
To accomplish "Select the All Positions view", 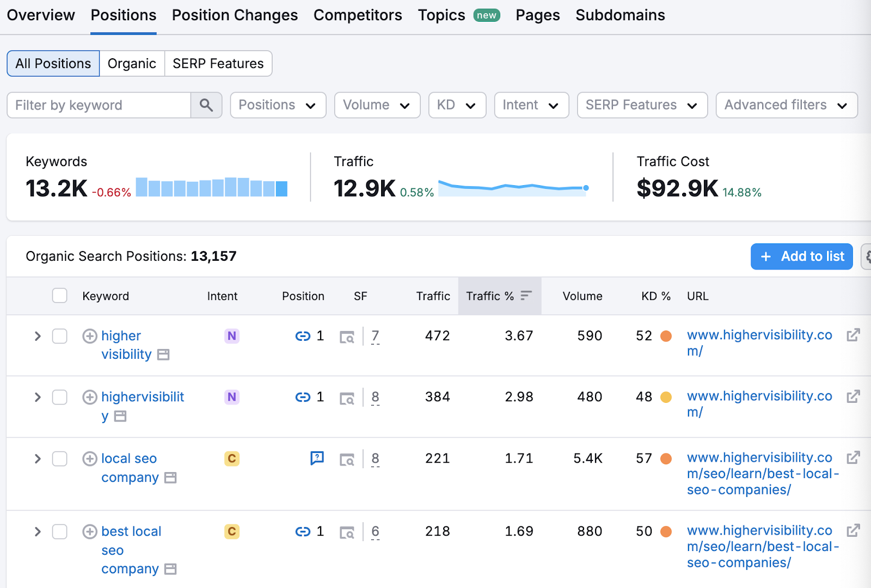I will 53,64.
